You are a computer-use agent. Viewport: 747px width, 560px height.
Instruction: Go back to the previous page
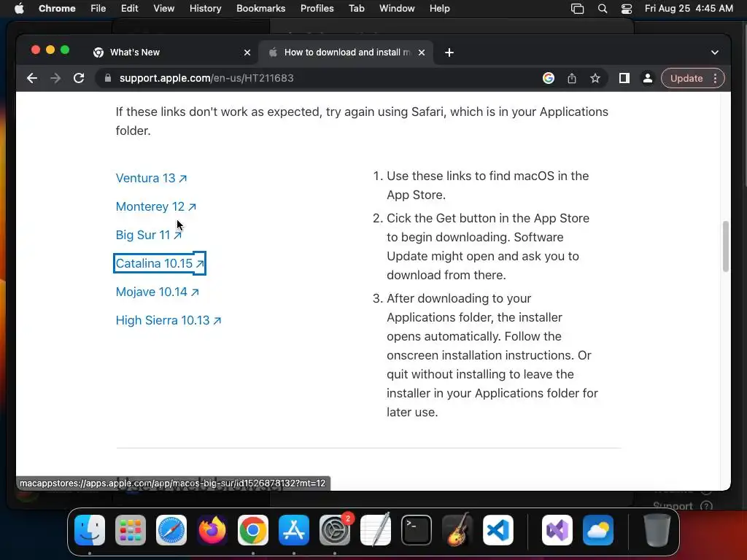32,78
